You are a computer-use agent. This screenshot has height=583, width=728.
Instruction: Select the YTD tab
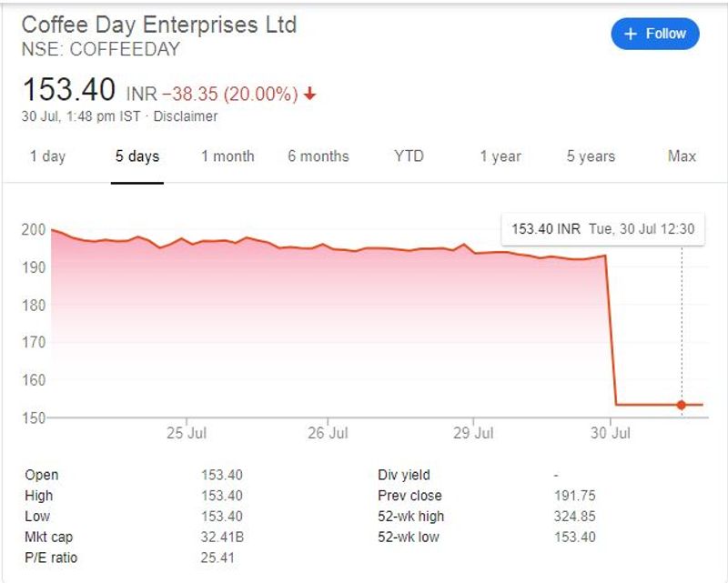coord(409,156)
